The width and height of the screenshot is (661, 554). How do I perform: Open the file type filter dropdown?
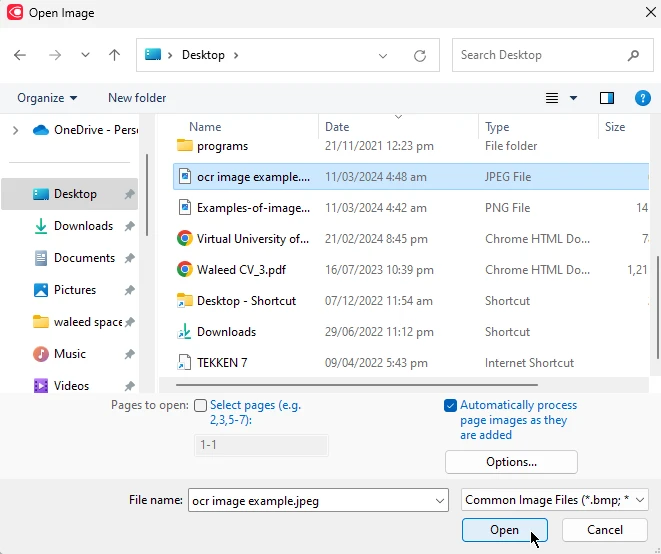[555, 500]
